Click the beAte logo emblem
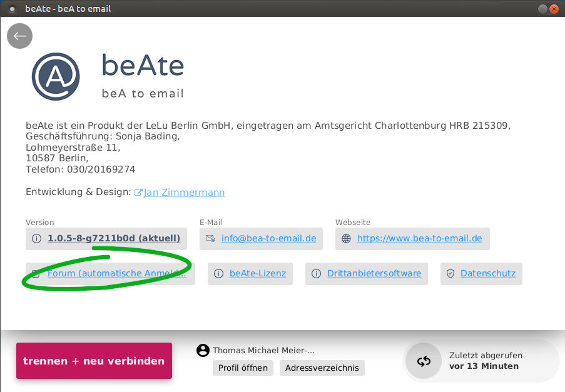 pos(56,76)
